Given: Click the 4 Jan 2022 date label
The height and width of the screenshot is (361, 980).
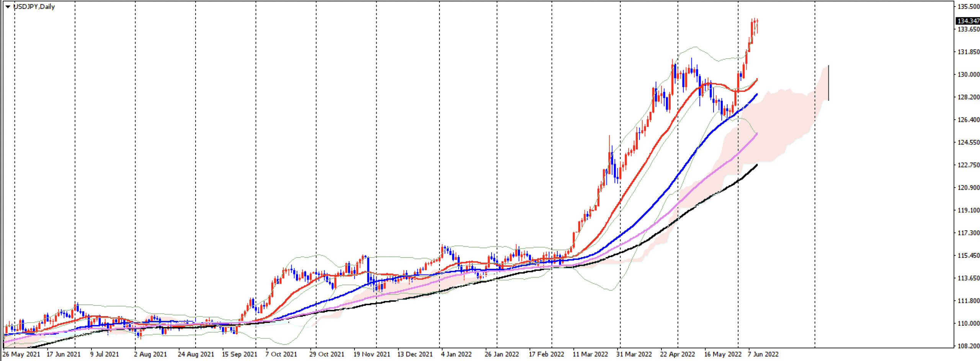Looking at the screenshot, I should point(456,354).
